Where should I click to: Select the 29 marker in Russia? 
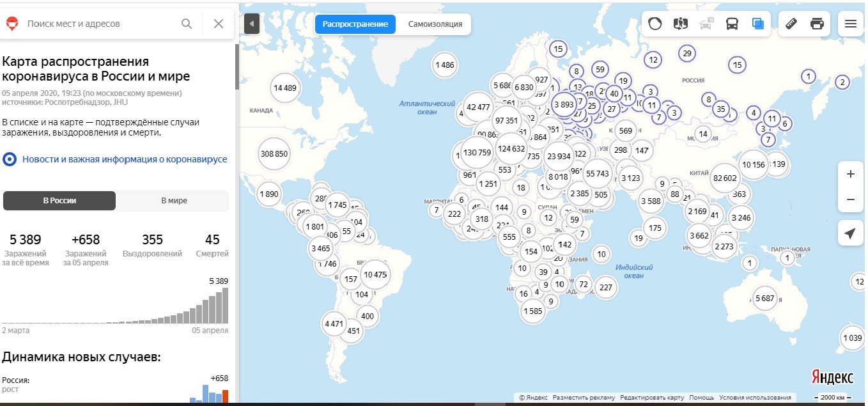click(x=687, y=54)
